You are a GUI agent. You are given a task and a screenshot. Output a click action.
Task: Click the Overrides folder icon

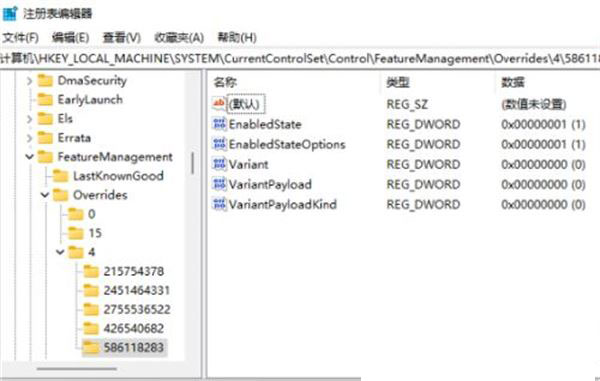[x=60, y=195]
